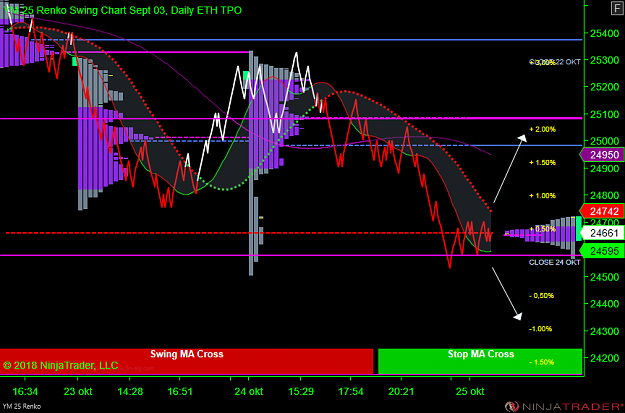The height and width of the screenshot is (413, 625).
Task: Click the 16:51 time axis label
Action: (180, 391)
